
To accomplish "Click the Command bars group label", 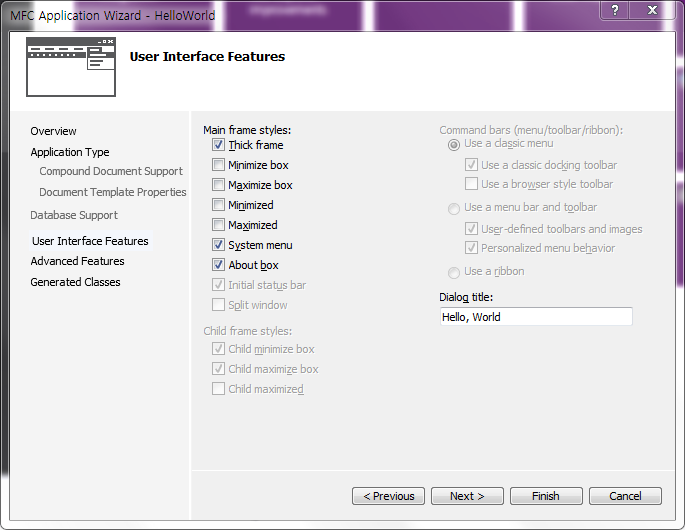I will pyautogui.click(x=531, y=130).
